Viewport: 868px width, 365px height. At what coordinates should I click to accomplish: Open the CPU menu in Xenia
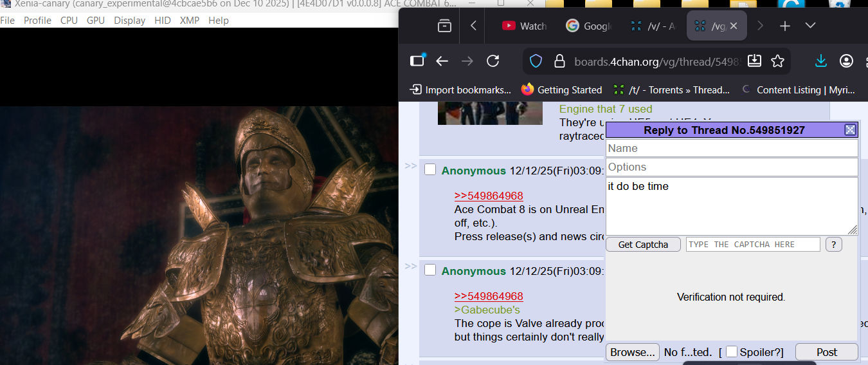[69, 21]
